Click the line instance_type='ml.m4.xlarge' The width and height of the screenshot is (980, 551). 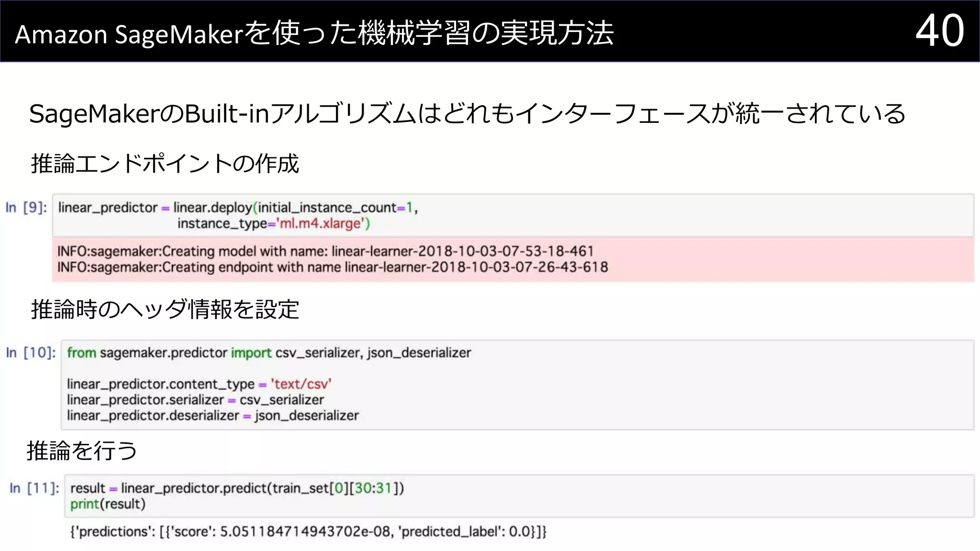(x=273, y=223)
